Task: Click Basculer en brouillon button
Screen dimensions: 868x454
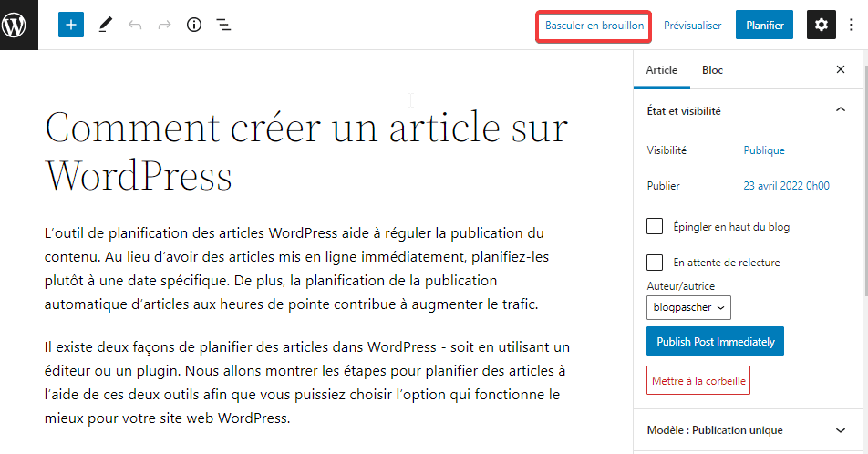Action: point(594,26)
